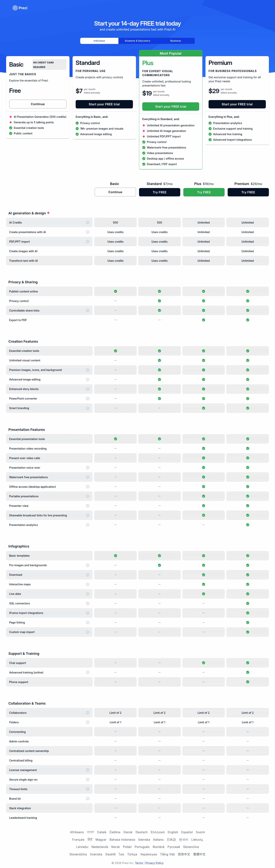This screenshot has height=868, width=275.
Task: Click the Prezi logo icon
Action: (x=15, y=8)
